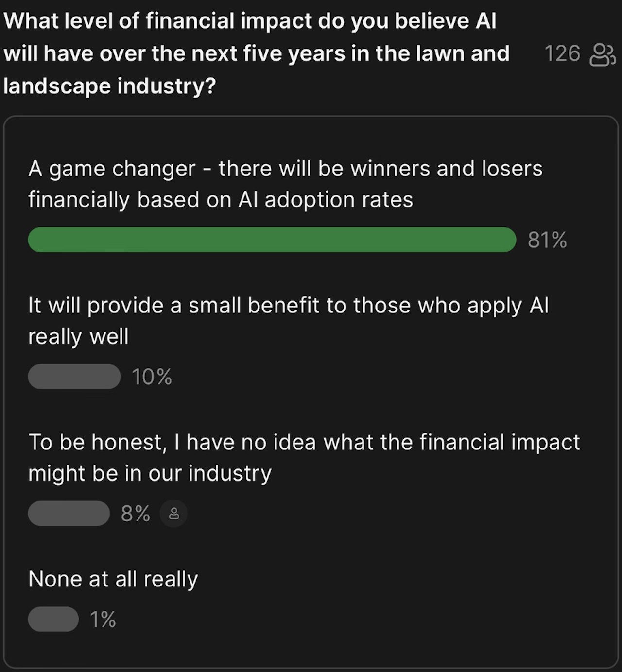This screenshot has height=672, width=622.
Task: Click the 10% percentage label
Action: pyautogui.click(x=152, y=377)
